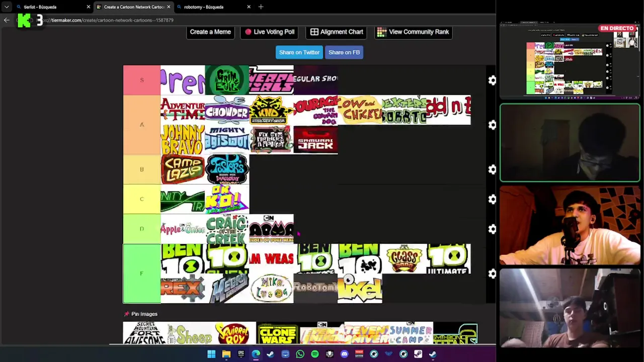644x362 pixels.
Task: Select the Chowder logo
Action: (227, 110)
